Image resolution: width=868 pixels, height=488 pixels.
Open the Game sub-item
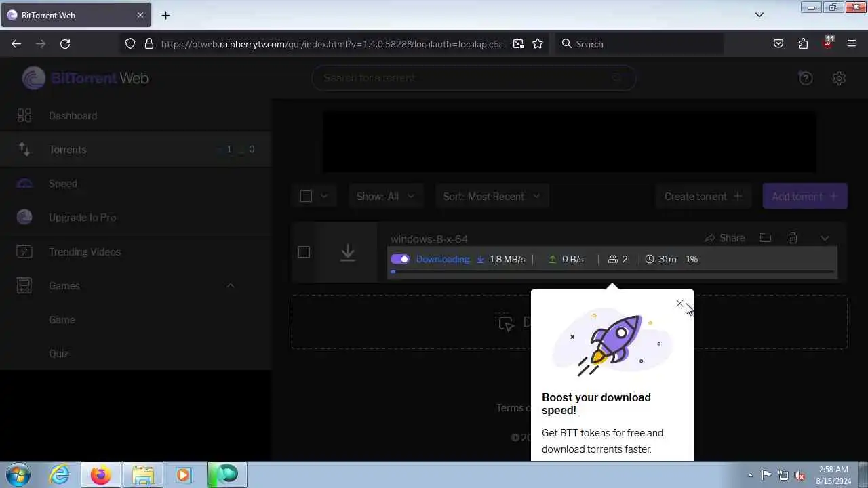62,319
